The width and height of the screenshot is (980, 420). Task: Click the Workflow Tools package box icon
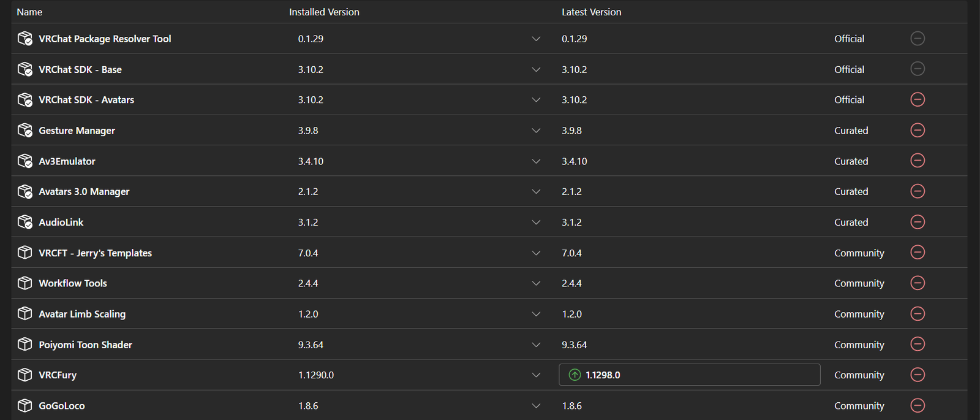coord(25,283)
